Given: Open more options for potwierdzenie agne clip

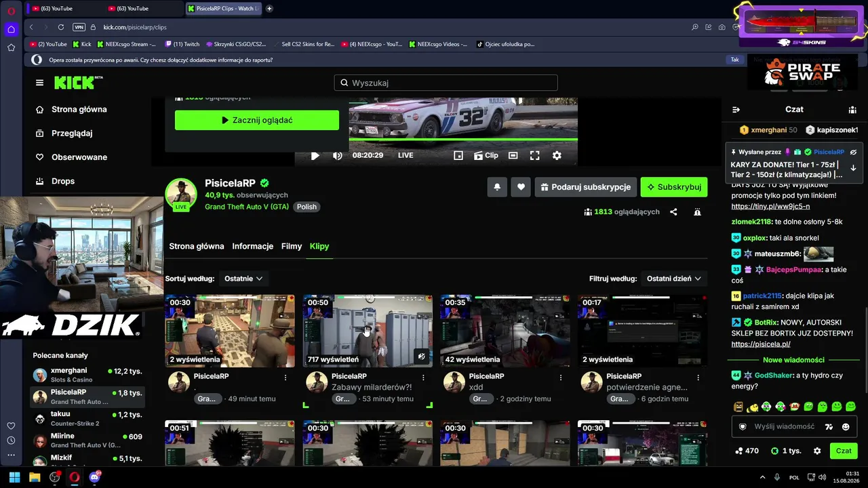Looking at the screenshot, I should point(698,377).
